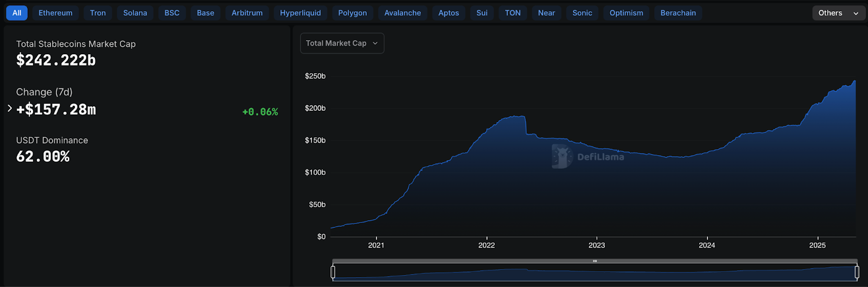Switch to Solana chain filter
The width and height of the screenshot is (868, 287).
(x=135, y=13)
